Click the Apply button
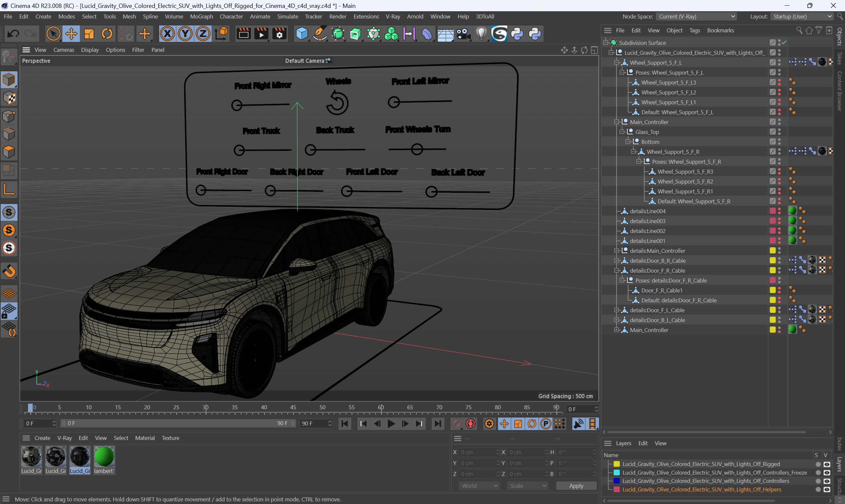Viewport: 845px width, 504px height. click(576, 486)
